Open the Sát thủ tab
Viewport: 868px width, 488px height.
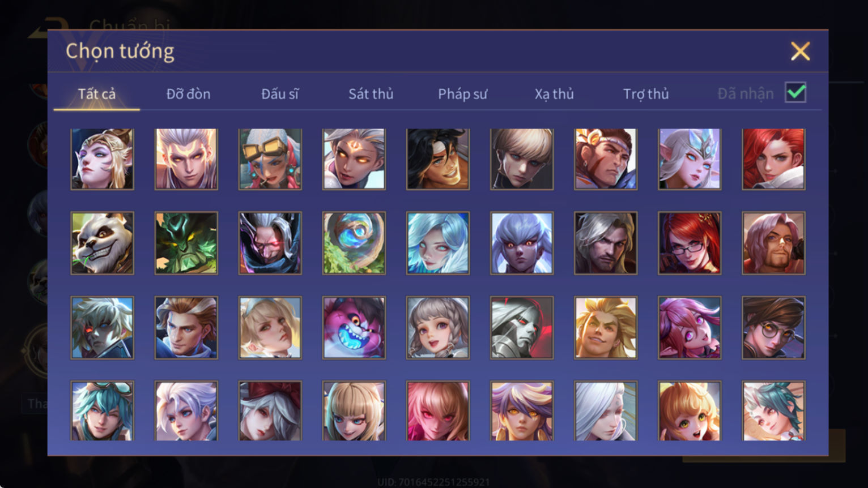[371, 94]
